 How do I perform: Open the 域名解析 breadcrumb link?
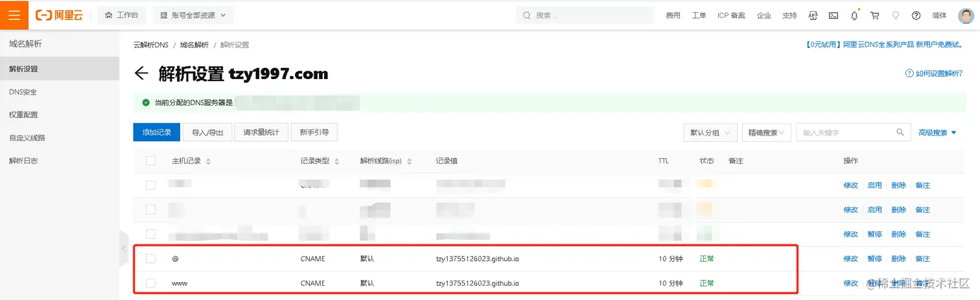[x=194, y=45]
